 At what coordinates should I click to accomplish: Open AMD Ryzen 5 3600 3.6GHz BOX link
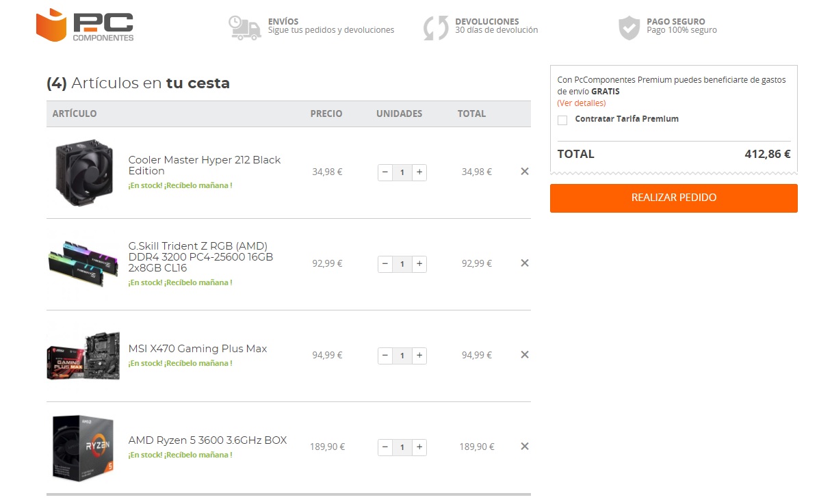pos(207,440)
